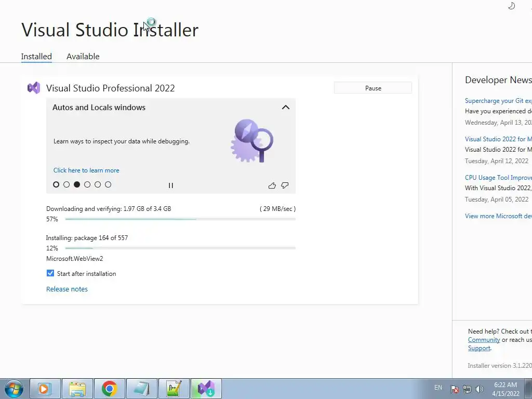Screen dimensions: 532x399
Task: Give thumbs down feedback on the tip
Action: (x=285, y=185)
